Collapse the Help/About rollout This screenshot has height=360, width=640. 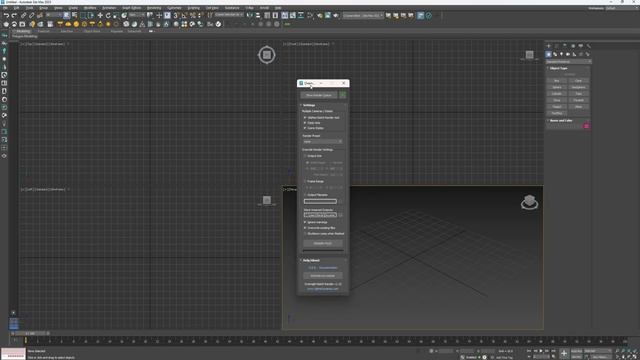click(311, 260)
